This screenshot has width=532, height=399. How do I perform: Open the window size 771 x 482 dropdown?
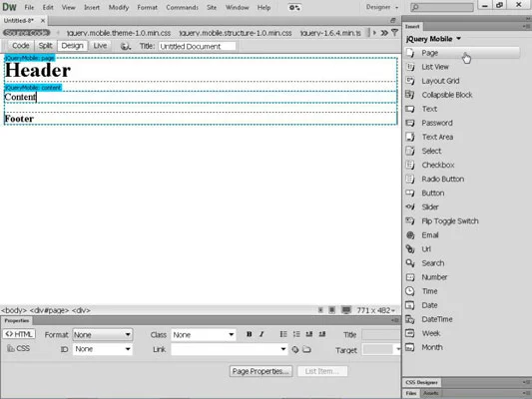376,310
